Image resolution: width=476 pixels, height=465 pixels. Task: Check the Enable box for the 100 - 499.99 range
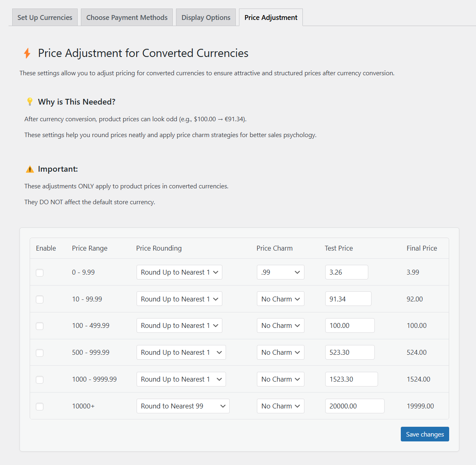coord(39,326)
